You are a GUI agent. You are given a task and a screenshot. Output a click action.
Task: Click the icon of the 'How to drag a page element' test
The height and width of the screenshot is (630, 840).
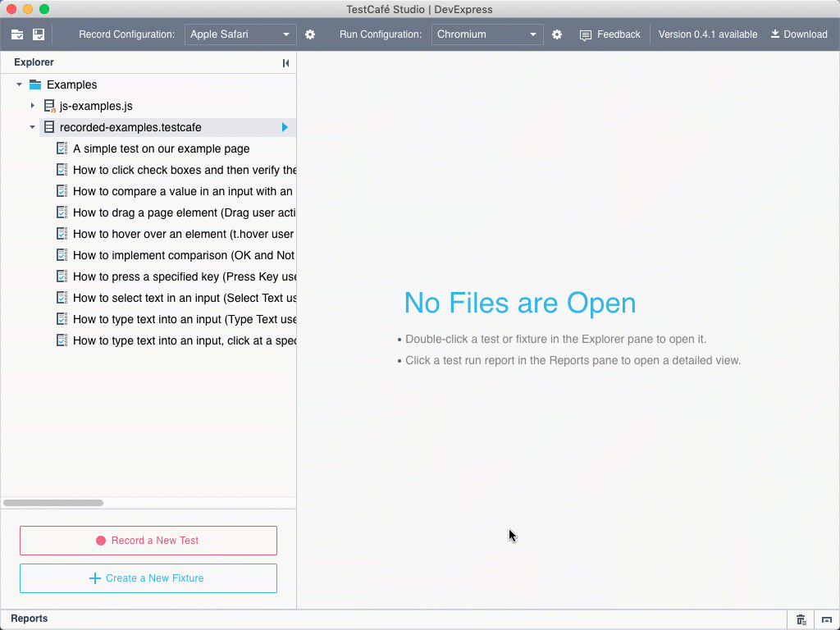[62, 212]
